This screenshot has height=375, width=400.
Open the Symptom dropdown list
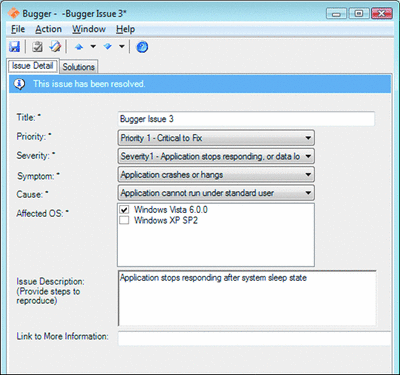pyautogui.click(x=216, y=174)
